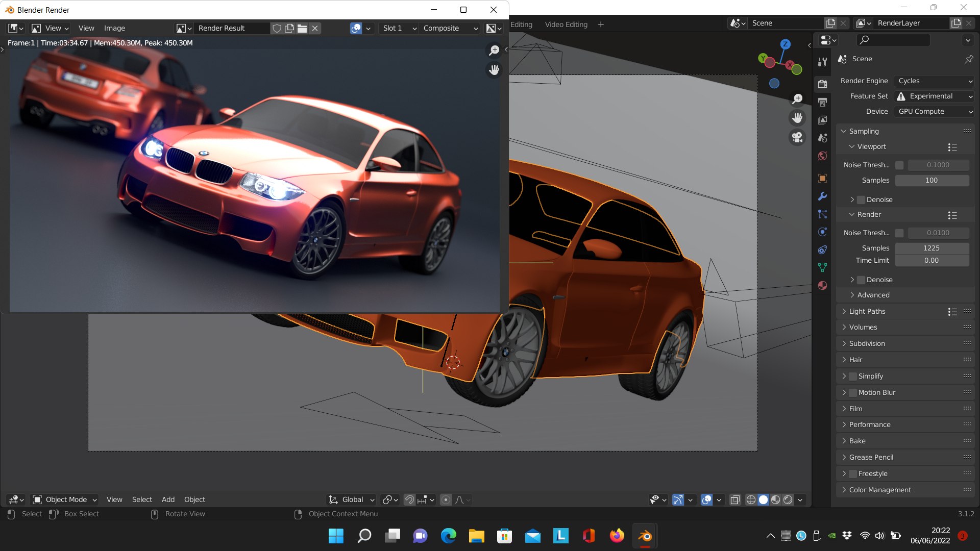Click the properties search field
The height and width of the screenshot is (551, 980).
coord(892,40)
